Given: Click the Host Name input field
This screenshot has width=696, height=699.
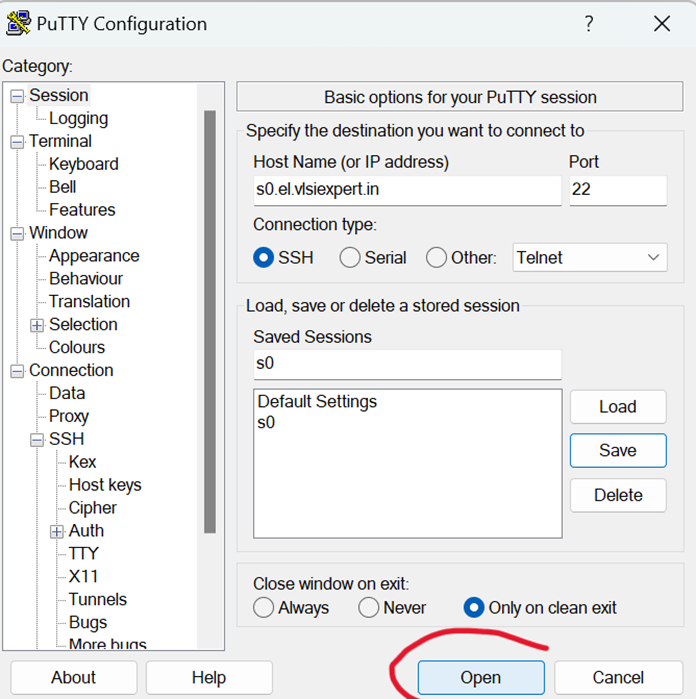Looking at the screenshot, I should [x=407, y=190].
